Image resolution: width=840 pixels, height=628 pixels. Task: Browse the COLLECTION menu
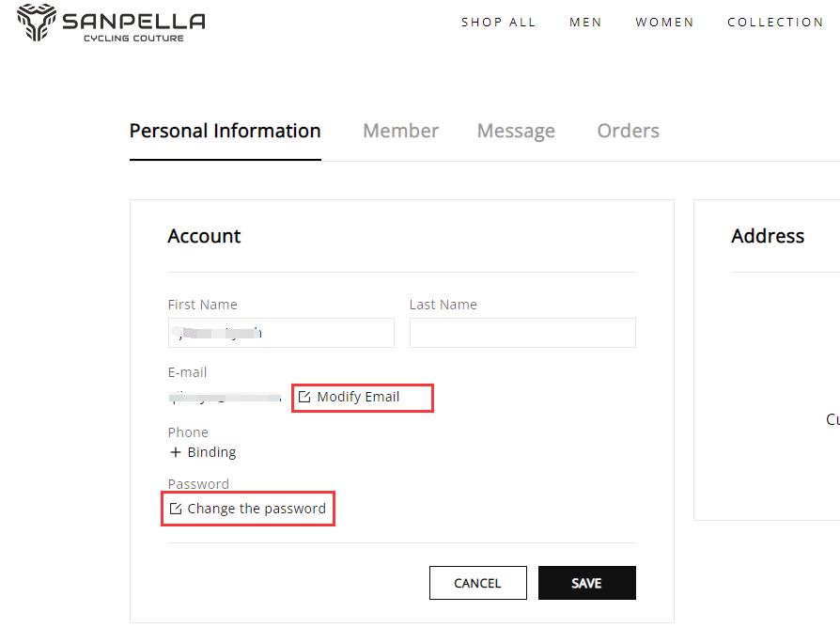tap(775, 23)
